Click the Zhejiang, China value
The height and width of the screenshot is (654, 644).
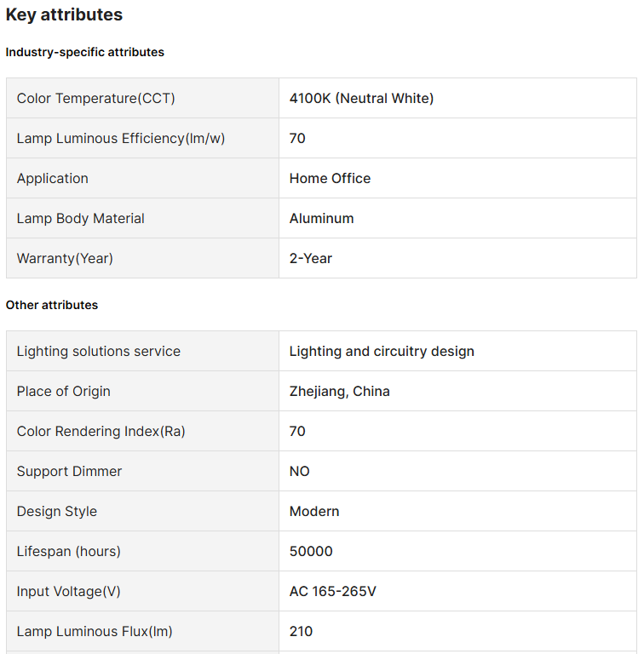pyautogui.click(x=340, y=392)
